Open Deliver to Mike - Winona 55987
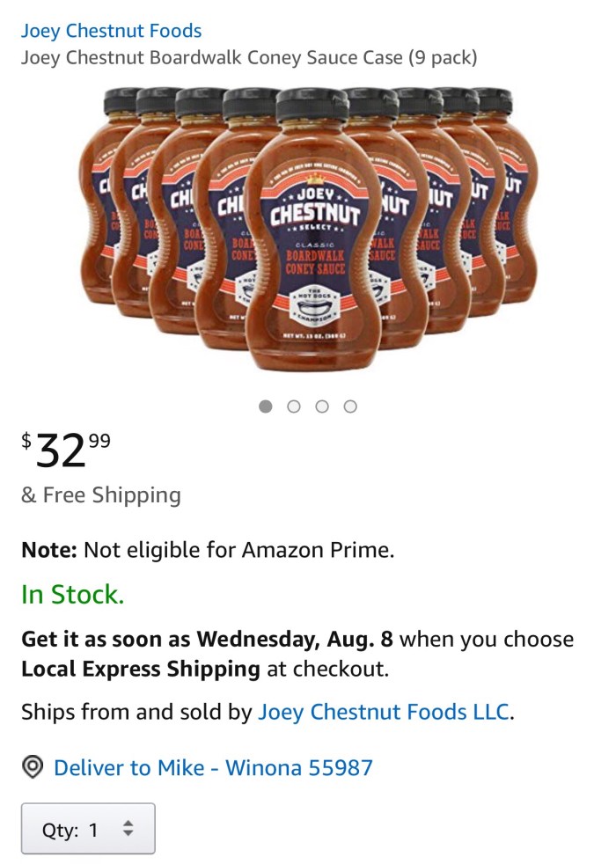 (213, 768)
